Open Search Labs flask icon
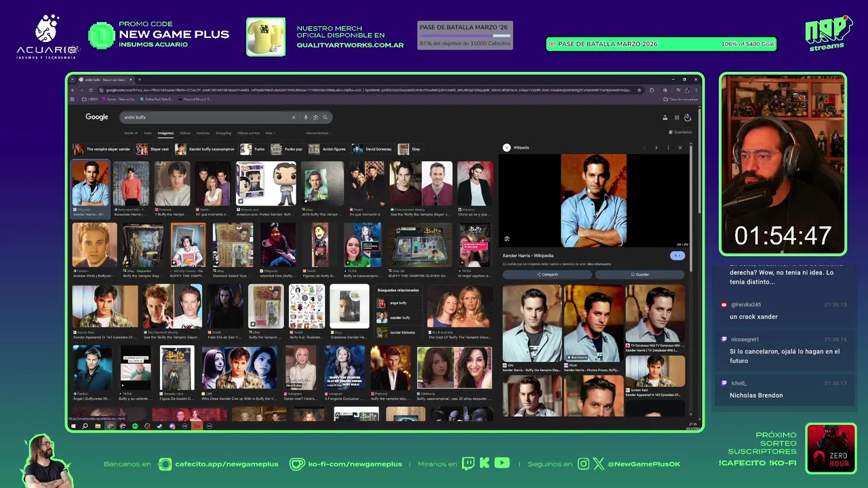The height and width of the screenshot is (488, 868). point(665,117)
